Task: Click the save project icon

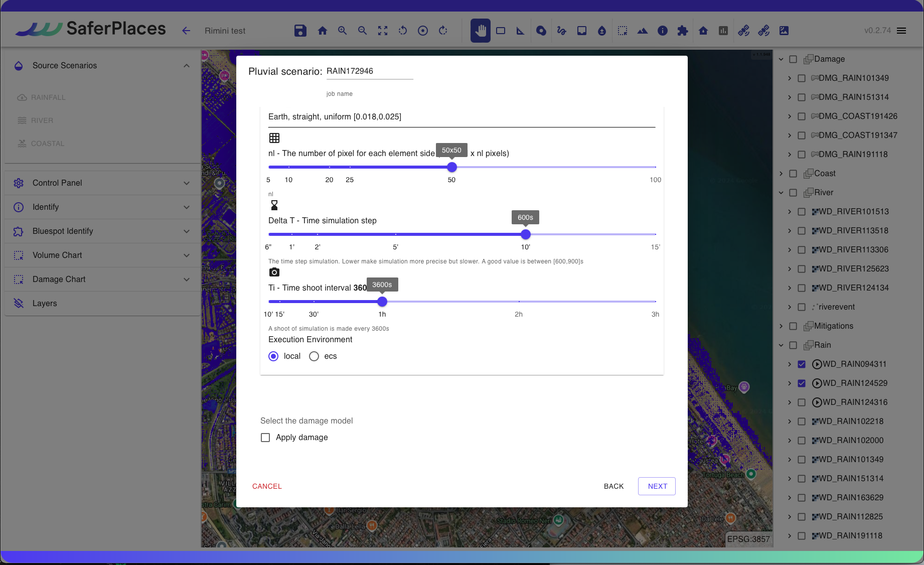Action: 300,31
